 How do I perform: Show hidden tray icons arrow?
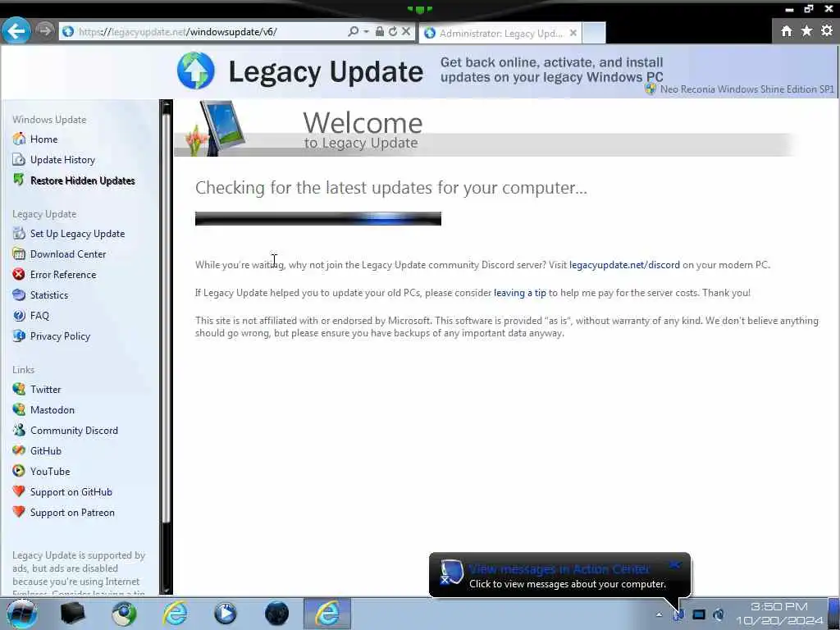659,614
